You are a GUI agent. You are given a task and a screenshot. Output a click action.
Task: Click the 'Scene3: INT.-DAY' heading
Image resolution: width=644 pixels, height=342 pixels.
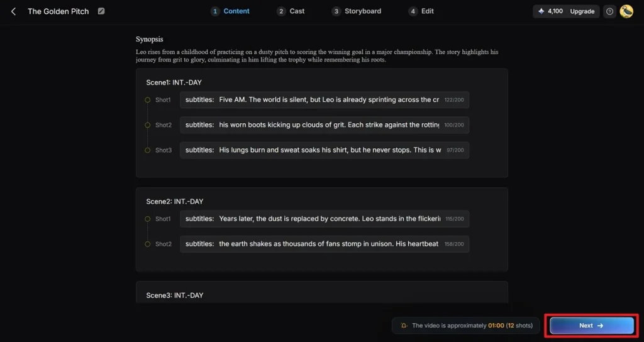tap(175, 295)
